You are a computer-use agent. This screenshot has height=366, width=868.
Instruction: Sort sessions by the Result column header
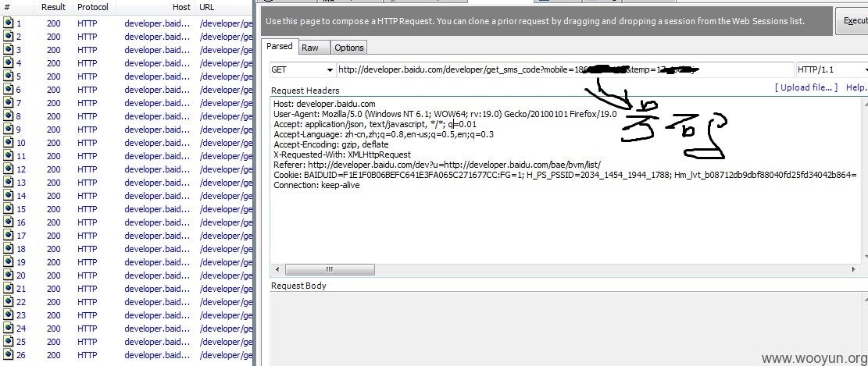tap(53, 7)
